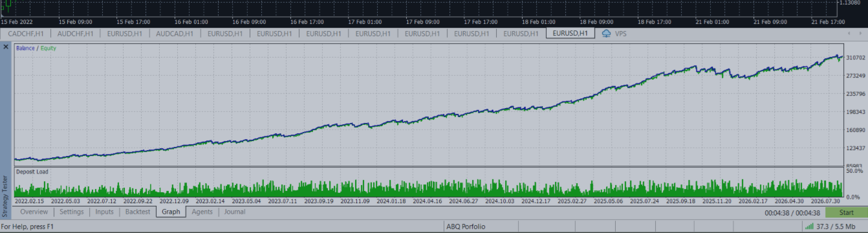Click the 2022.02.15 date label

pos(28,201)
